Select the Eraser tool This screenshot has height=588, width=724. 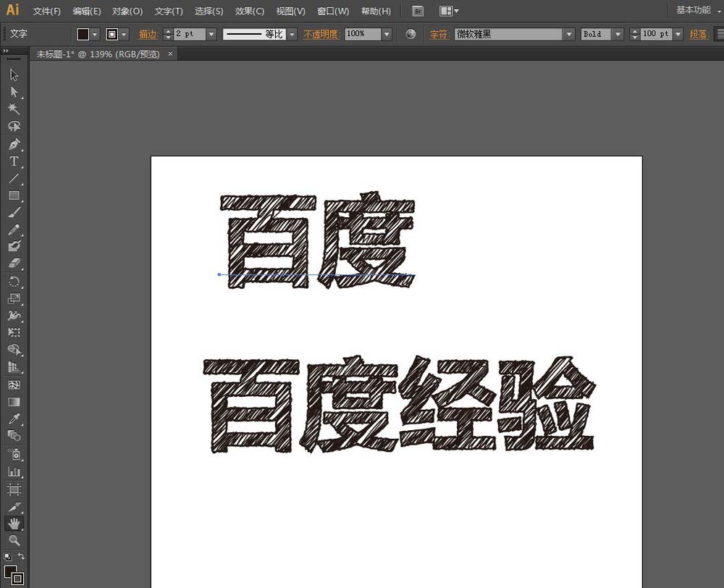tap(14, 264)
